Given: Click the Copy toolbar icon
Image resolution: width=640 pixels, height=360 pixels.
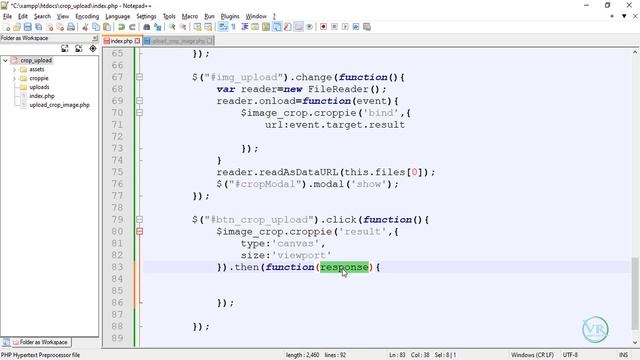Looking at the screenshot, I should (x=96, y=27).
